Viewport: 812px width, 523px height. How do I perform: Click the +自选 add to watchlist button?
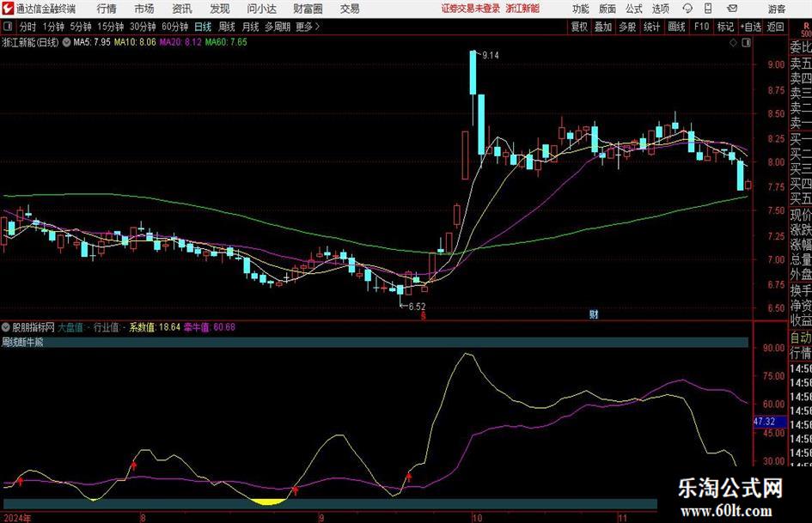(x=751, y=27)
